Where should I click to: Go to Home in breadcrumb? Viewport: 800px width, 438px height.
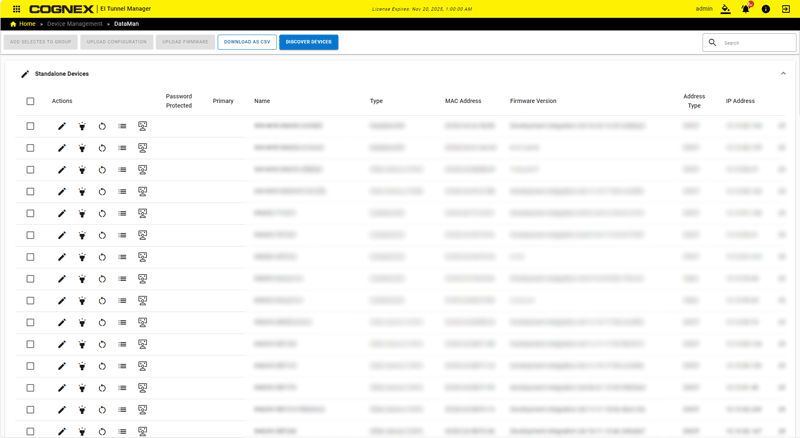click(26, 24)
